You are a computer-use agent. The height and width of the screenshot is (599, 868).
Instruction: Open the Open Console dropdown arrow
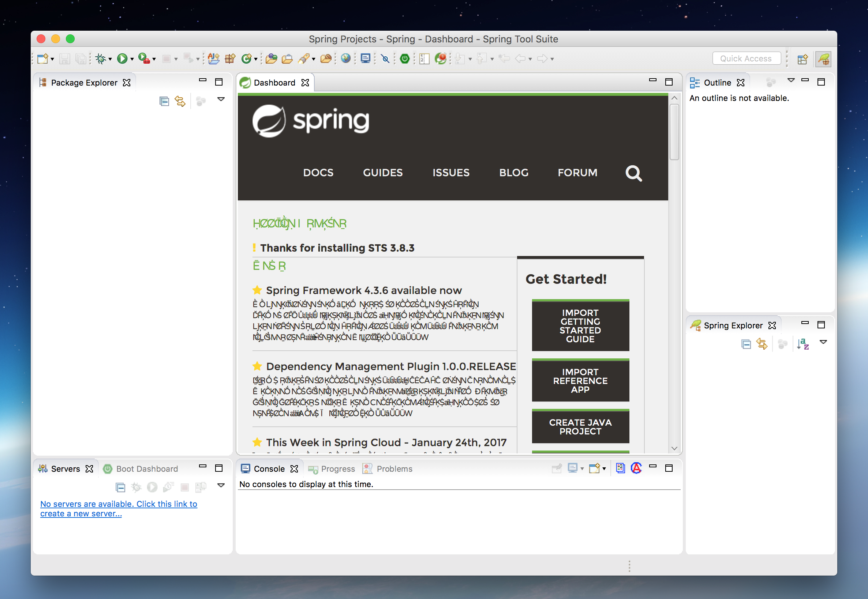point(604,469)
